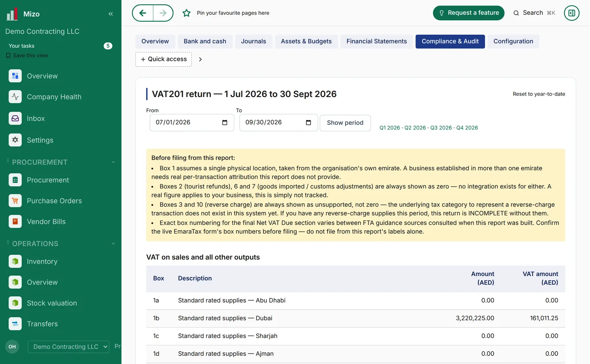
Task: Open Configuration tab
Action: [513, 42]
